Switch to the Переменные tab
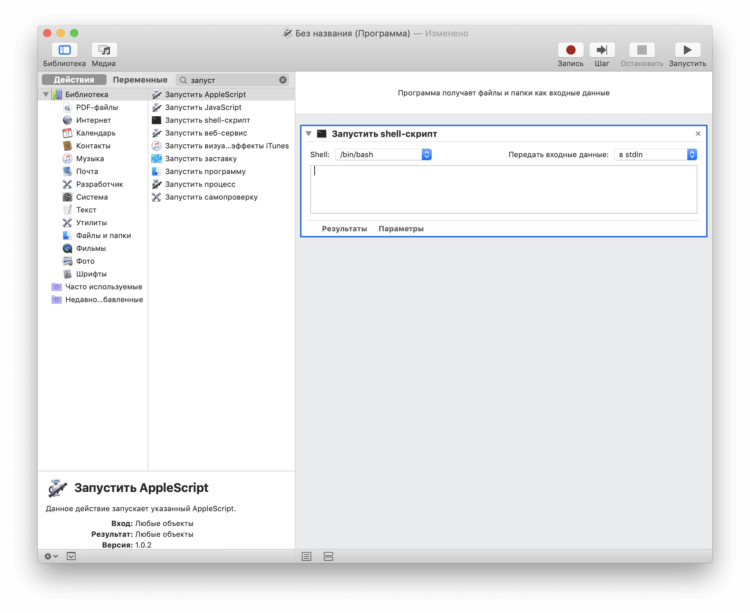 (x=140, y=80)
